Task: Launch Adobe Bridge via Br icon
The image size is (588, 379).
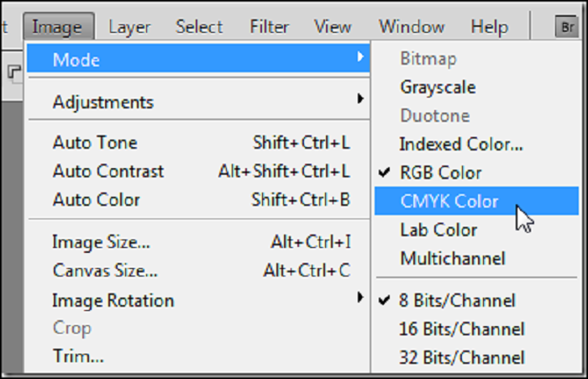Action: click(566, 26)
